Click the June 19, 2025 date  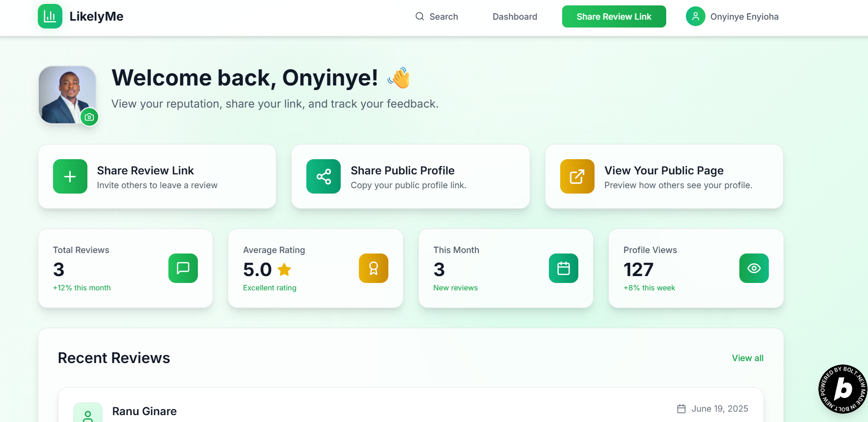pos(720,409)
